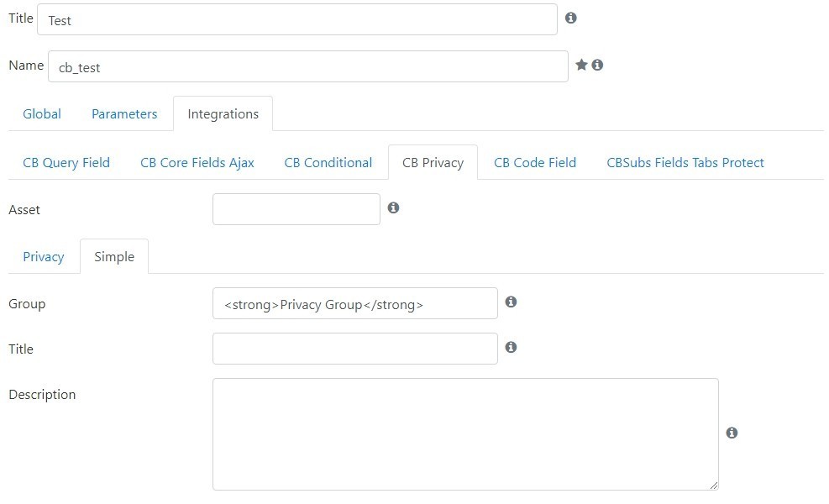Switch to the Privacy sub-tab
Screen dimensions: 829x504
click(44, 256)
